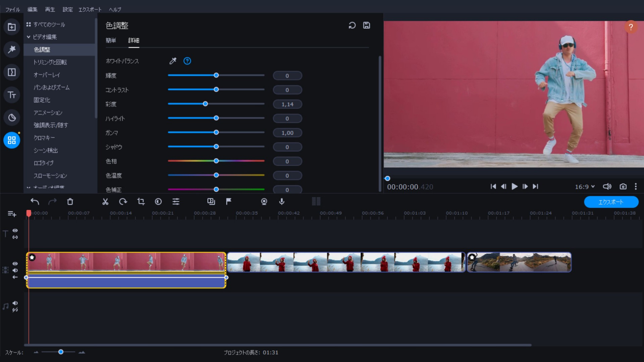Rotate the clip with the rotate icon
The width and height of the screenshot is (644, 362).
(x=123, y=201)
